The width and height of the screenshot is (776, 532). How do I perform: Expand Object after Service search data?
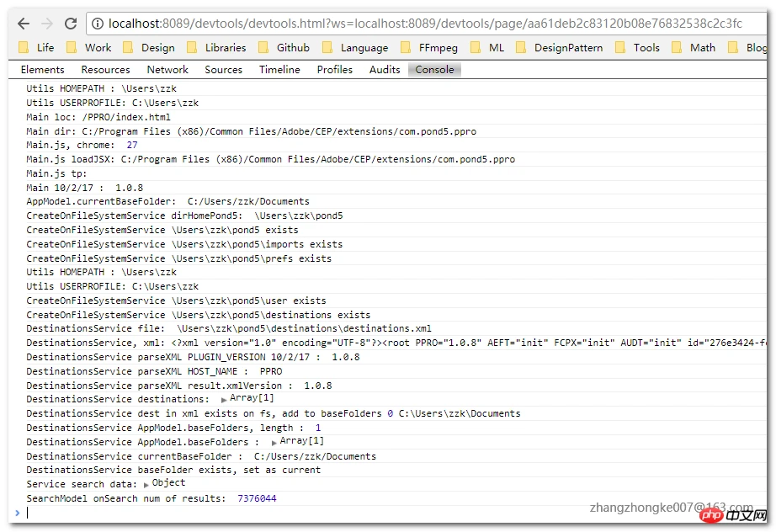(165, 483)
